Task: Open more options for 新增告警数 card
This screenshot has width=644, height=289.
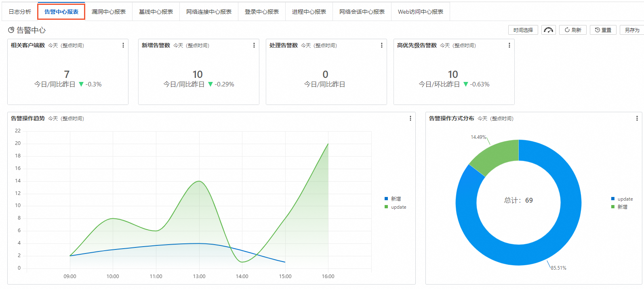Action: click(254, 45)
